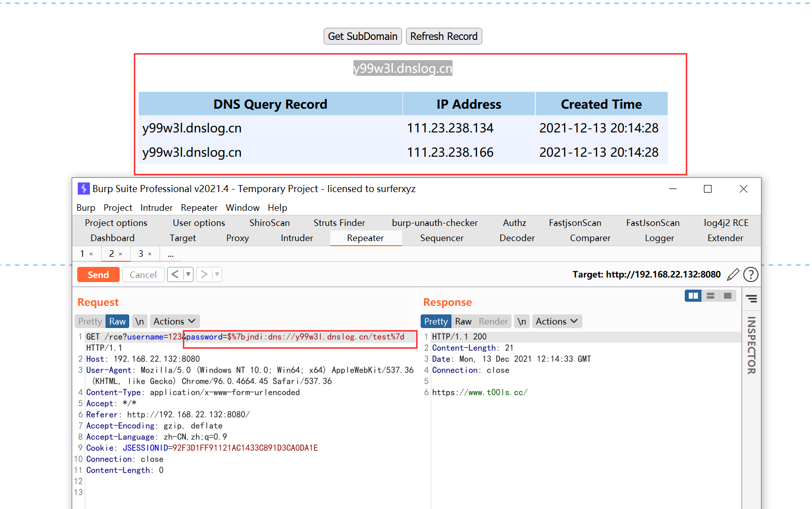Close Repeater tab 1
The height and width of the screenshot is (509, 812).
pos(91,254)
